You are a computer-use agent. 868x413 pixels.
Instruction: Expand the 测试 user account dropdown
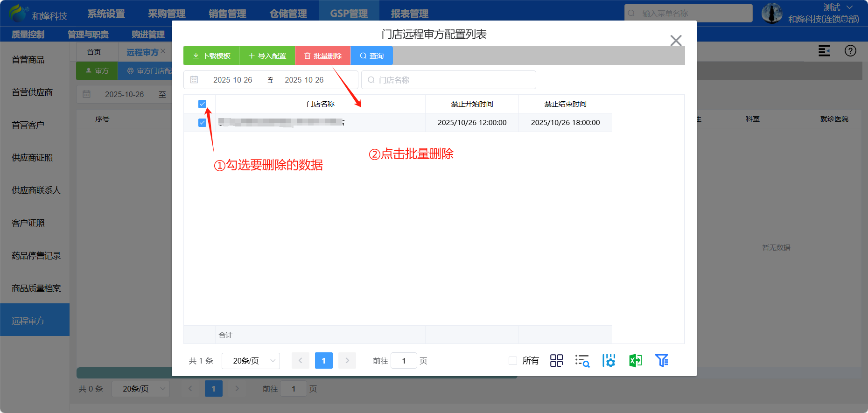click(x=838, y=7)
